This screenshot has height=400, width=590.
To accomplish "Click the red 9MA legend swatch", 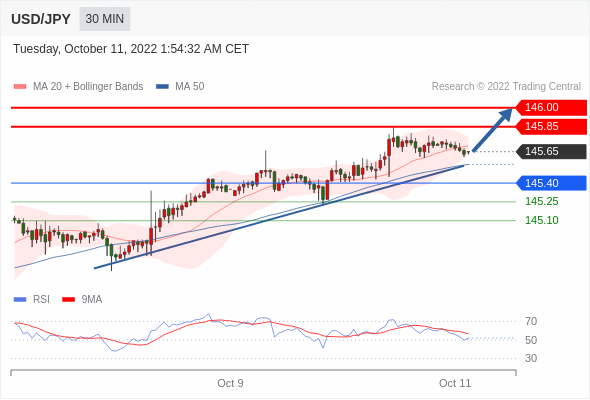I will [x=68, y=300].
